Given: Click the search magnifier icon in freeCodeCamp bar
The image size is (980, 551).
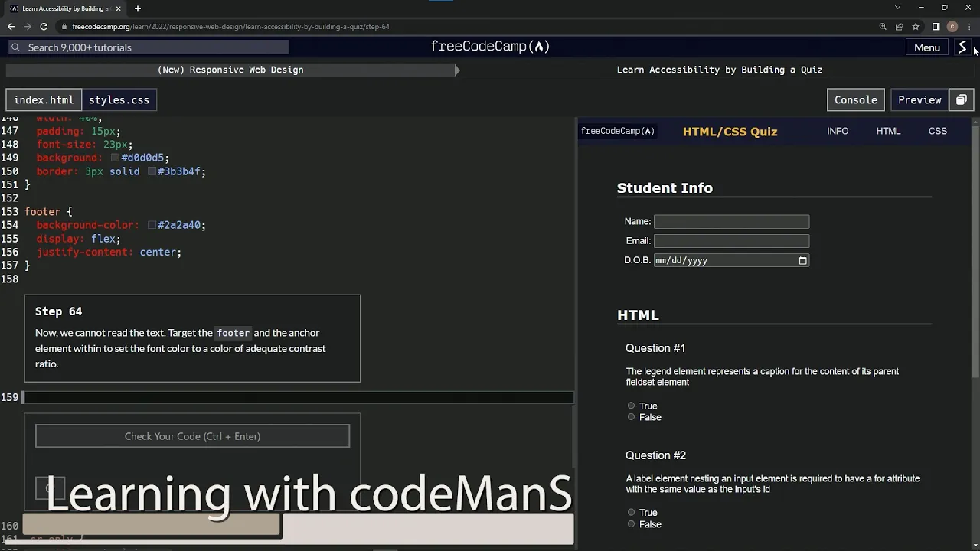Looking at the screenshot, I should coord(15,47).
